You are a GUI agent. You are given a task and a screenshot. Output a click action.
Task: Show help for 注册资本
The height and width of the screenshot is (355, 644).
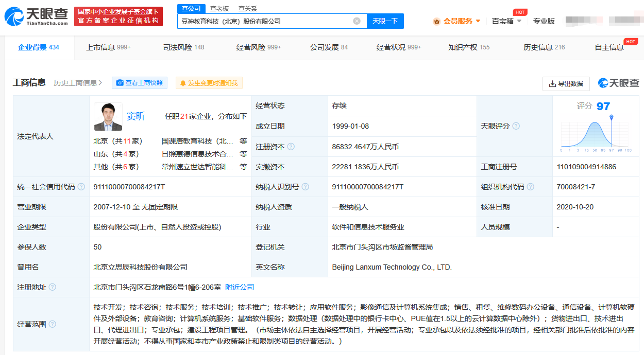[x=291, y=147]
